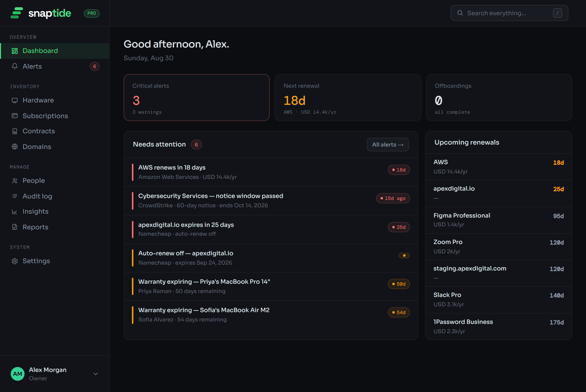Viewport: 586px width, 392px height.
Task: Click the Hardware monitor icon
Action: point(15,100)
